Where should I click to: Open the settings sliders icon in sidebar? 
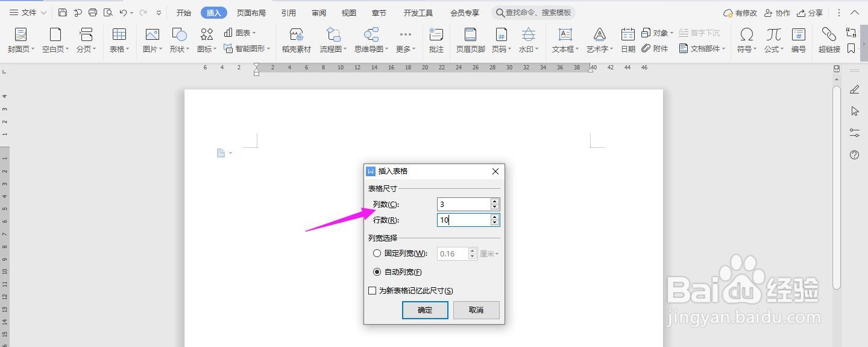[854, 133]
